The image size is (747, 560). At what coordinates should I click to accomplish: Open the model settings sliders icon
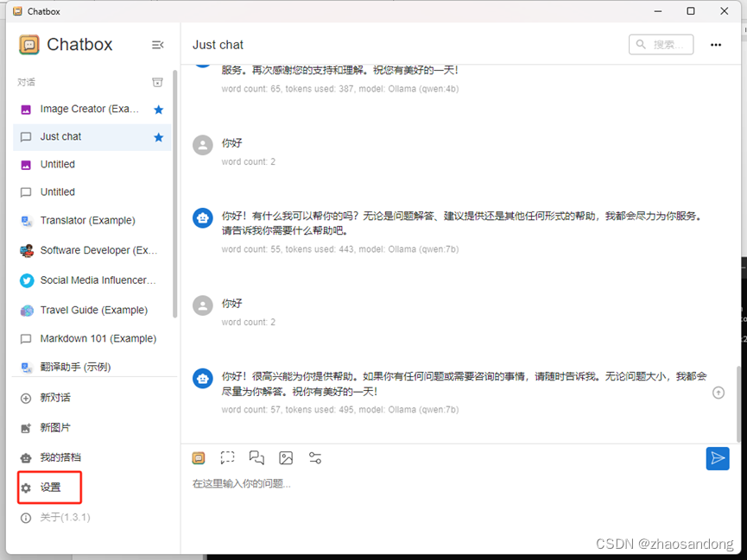pyautogui.click(x=315, y=458)
